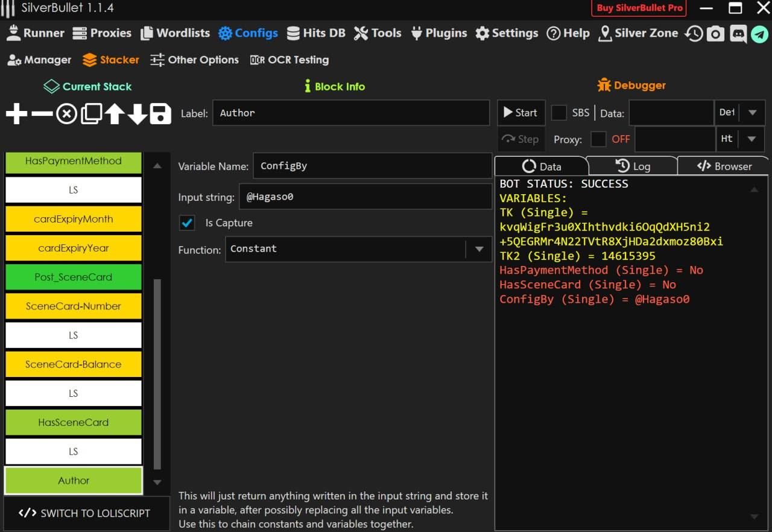The image size is (772, 532).
Task: Click the camera screenshot icon
Action: click(715, 34)
